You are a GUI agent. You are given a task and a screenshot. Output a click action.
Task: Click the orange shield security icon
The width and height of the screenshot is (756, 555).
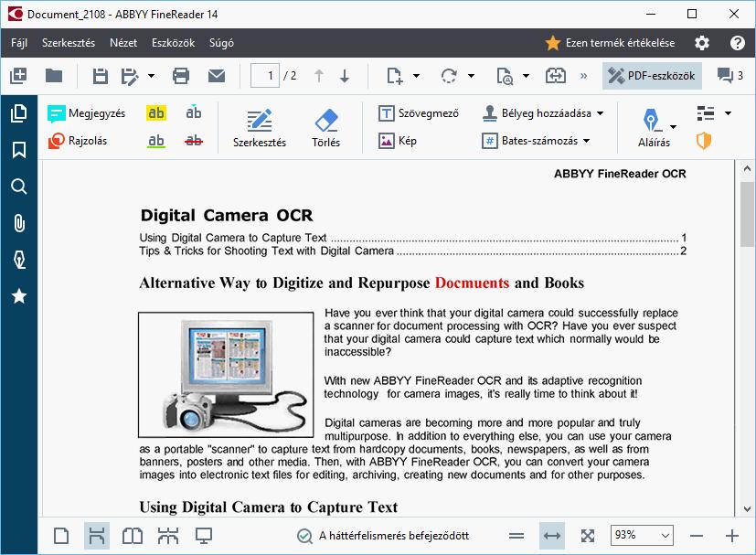pos(704,141)
